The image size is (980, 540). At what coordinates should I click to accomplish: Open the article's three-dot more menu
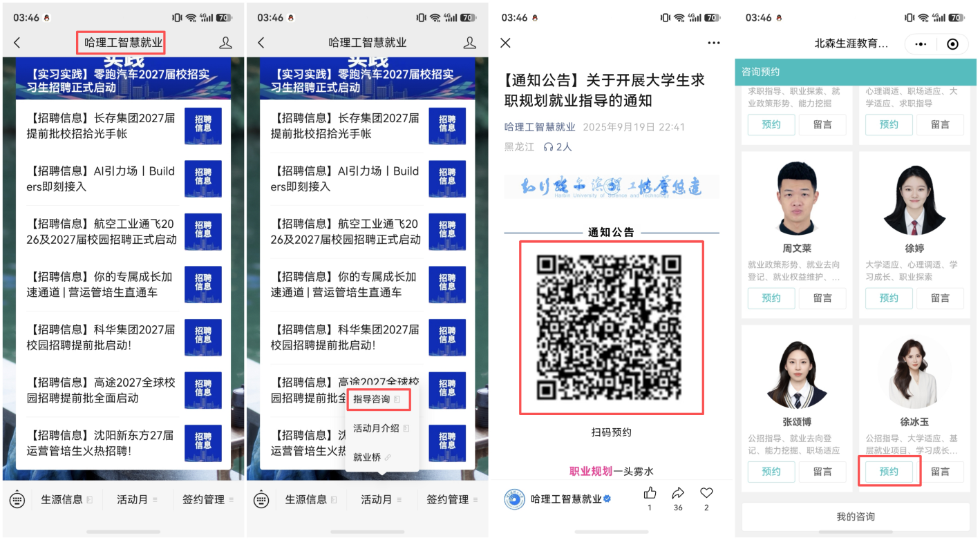click(x=714, y=43)
